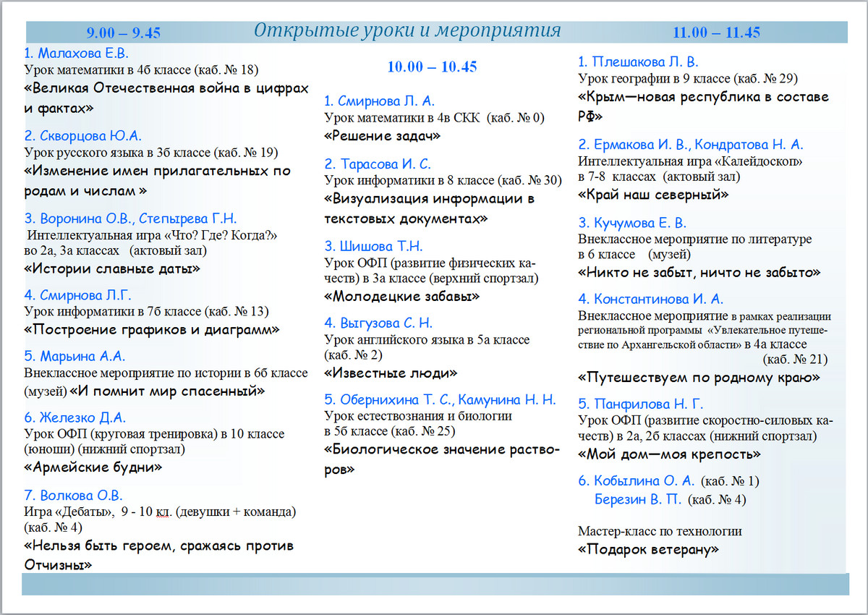
Task: Click the name '3. Шишова Т.Н.'
Action: (x=373, y=246)
